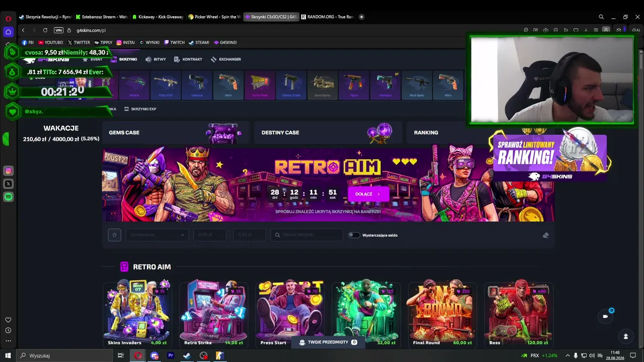Viewport: 644px width, 362px height.
Task: Open TWOJE PRZEDMIOTY inventory bar
Action: click(x=328, y=342)
